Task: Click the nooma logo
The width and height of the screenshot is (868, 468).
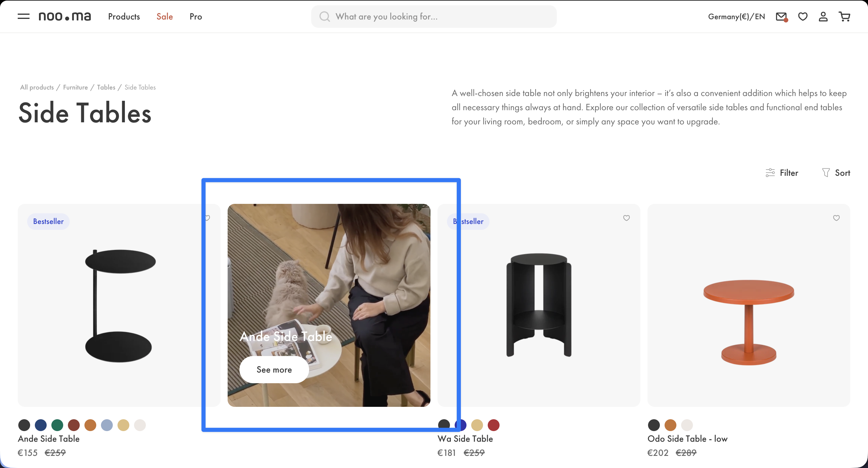Action: coord(65,16)
